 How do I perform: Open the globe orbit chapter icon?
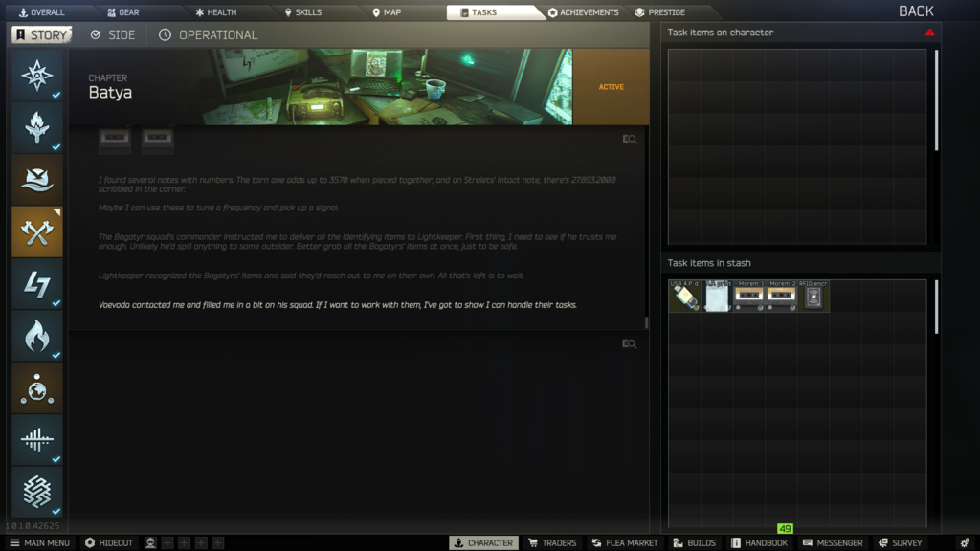click(37, 387)
